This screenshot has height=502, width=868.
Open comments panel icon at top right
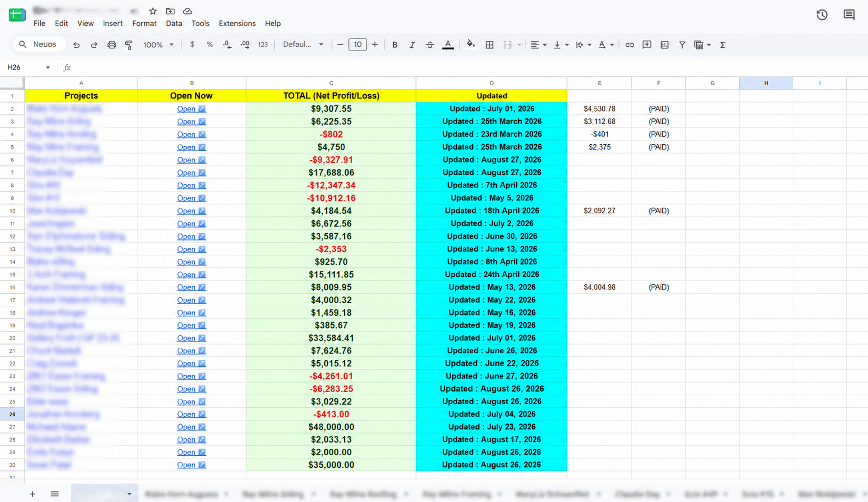[849, 15]
